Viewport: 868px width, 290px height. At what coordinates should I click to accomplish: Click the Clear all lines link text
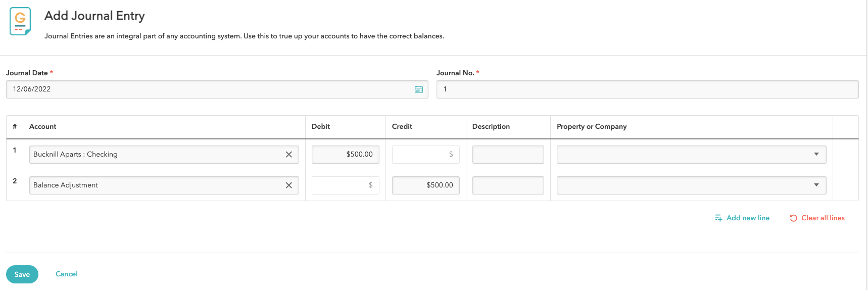[x=823, y=218]
